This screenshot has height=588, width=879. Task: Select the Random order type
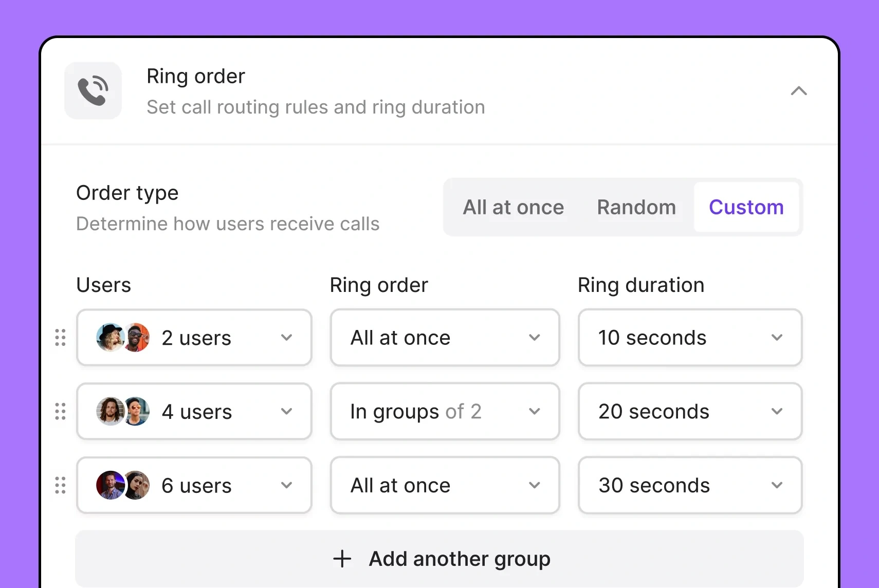pos(636,207)
